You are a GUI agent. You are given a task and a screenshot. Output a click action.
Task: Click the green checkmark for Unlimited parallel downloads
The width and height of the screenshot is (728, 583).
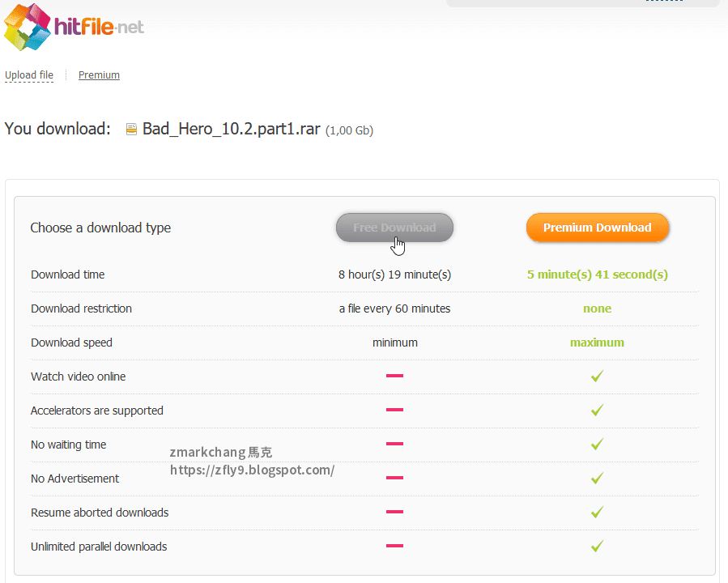[x=597, y=546]
